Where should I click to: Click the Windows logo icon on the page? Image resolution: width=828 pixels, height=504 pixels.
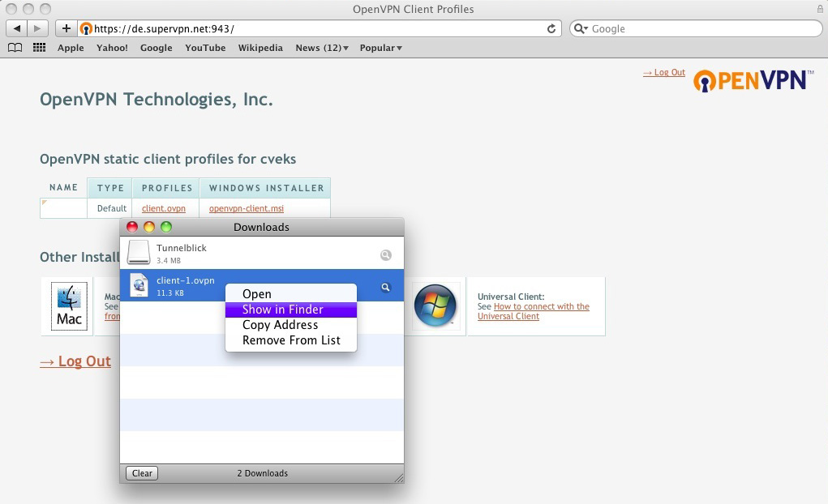pyautogui.click(x=435, y=305)
